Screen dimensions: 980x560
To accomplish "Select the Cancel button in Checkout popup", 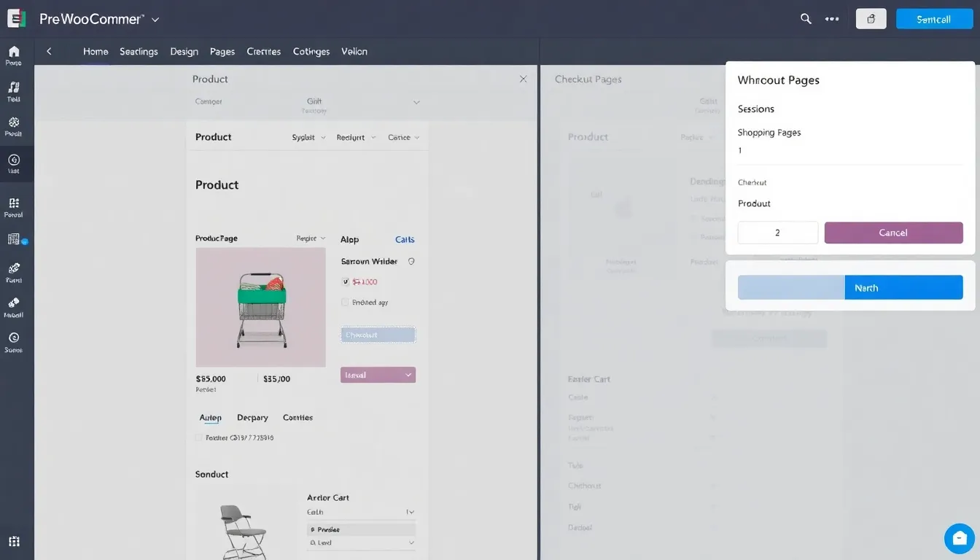I will pyautogui.click(x=893, y=233).
